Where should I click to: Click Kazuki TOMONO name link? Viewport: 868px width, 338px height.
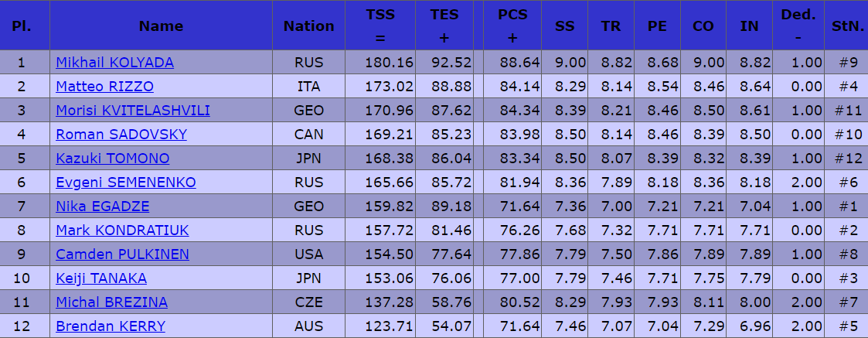[x=113, y=159]
